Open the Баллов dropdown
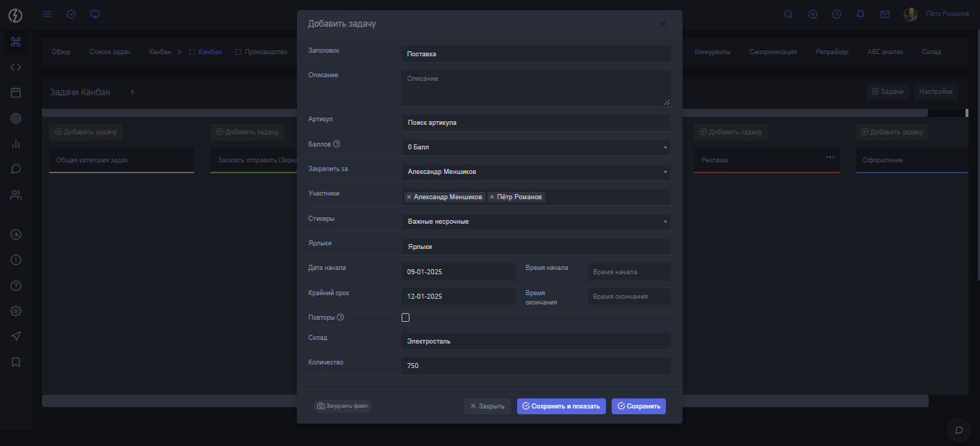 pos(535,147)
